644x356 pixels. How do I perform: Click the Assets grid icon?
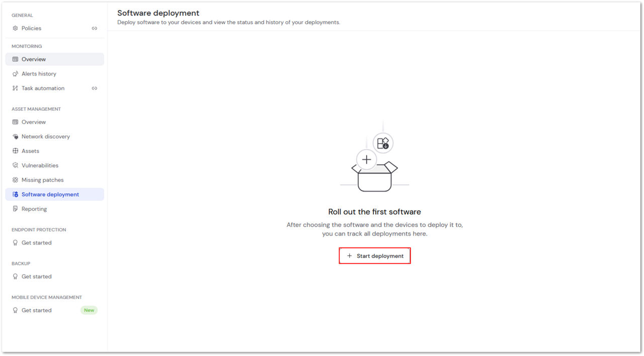(15, 151)
